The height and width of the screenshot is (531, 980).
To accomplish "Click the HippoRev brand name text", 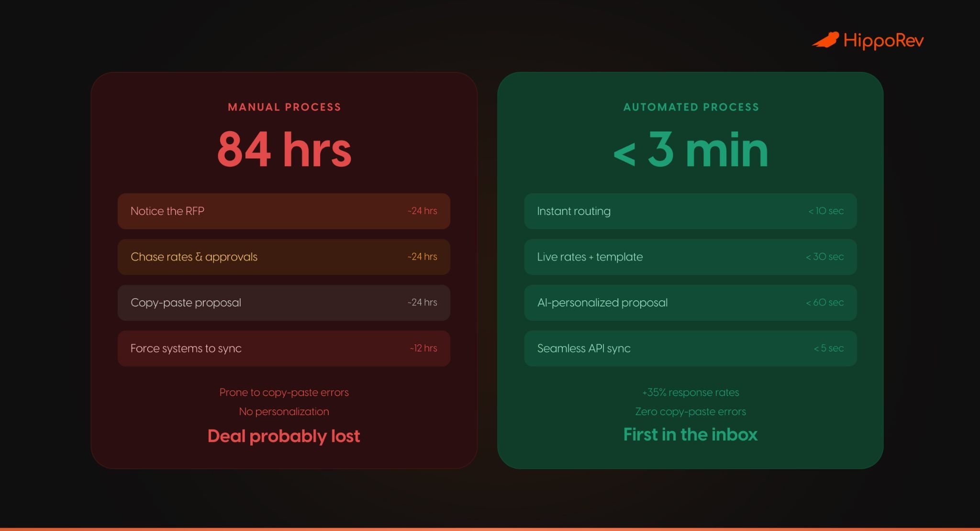I will [883, 41].
